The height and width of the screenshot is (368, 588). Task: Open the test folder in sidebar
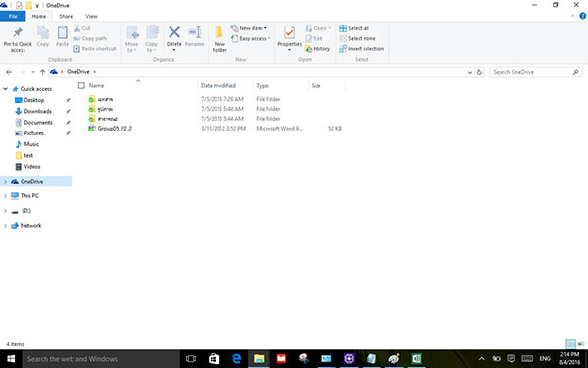click(28, 155)
